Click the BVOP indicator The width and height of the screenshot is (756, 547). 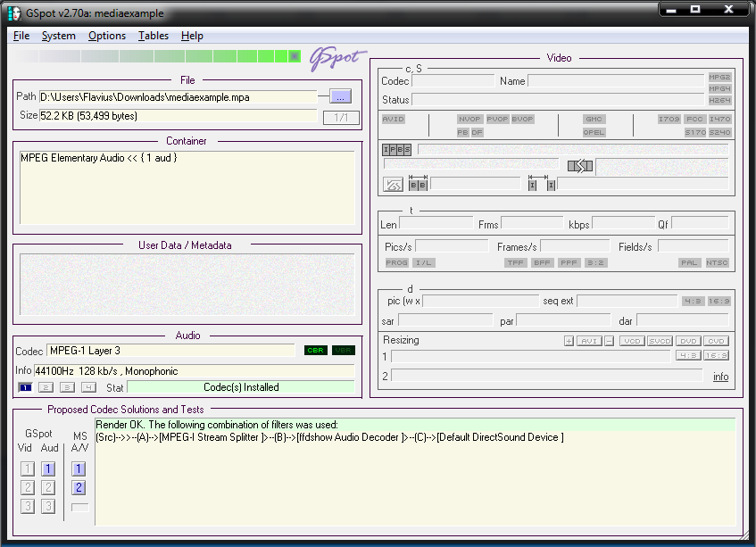(x=522, y=119)
